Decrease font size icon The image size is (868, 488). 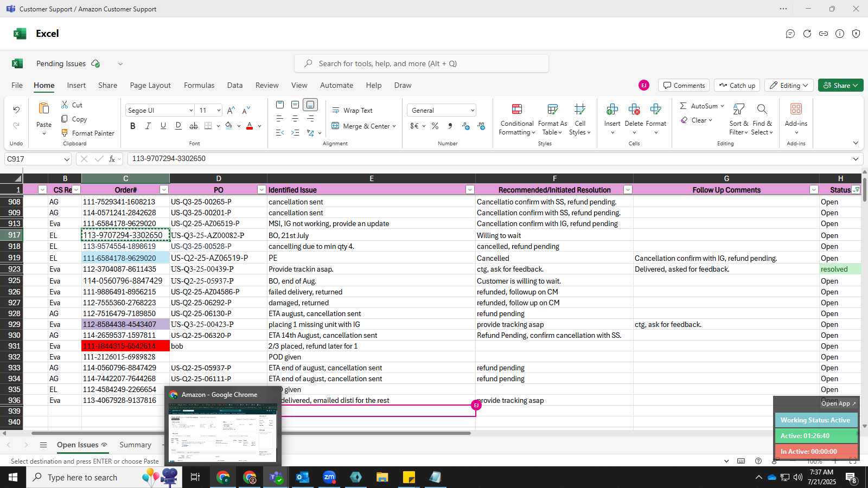[246, 110]
